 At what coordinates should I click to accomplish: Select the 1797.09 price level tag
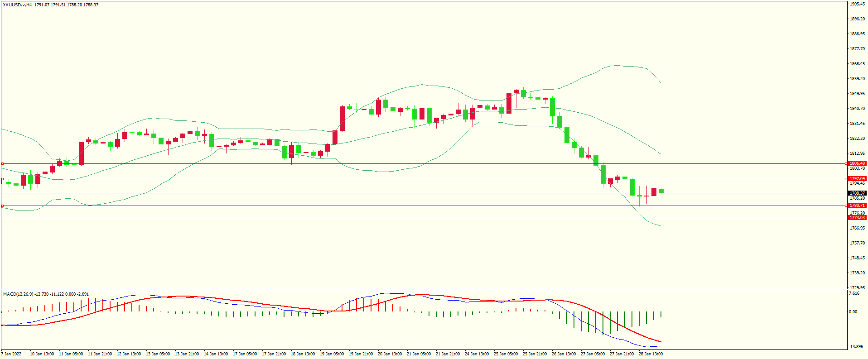tap(857, 179)
